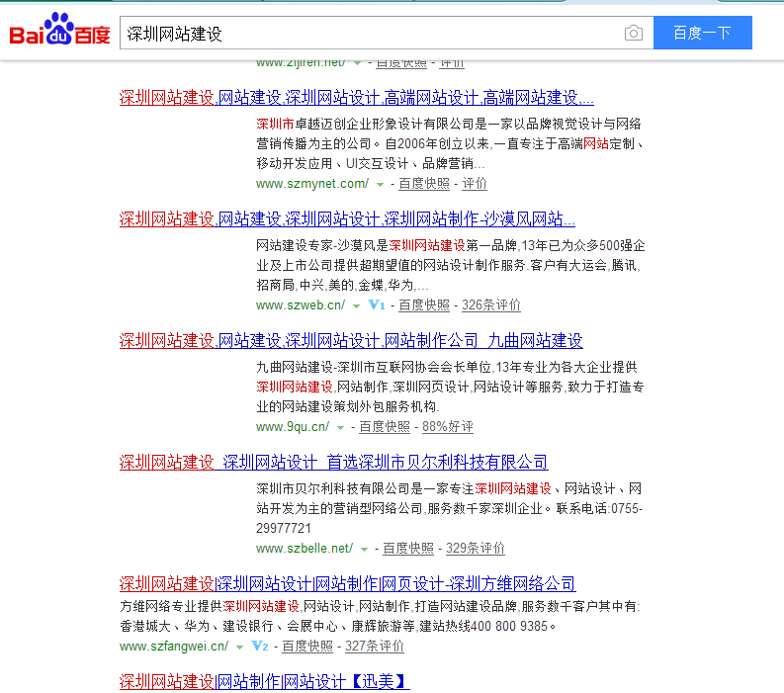
Task: Open 百度快照 for www.szweb.cn
Action: click(424, 305)
